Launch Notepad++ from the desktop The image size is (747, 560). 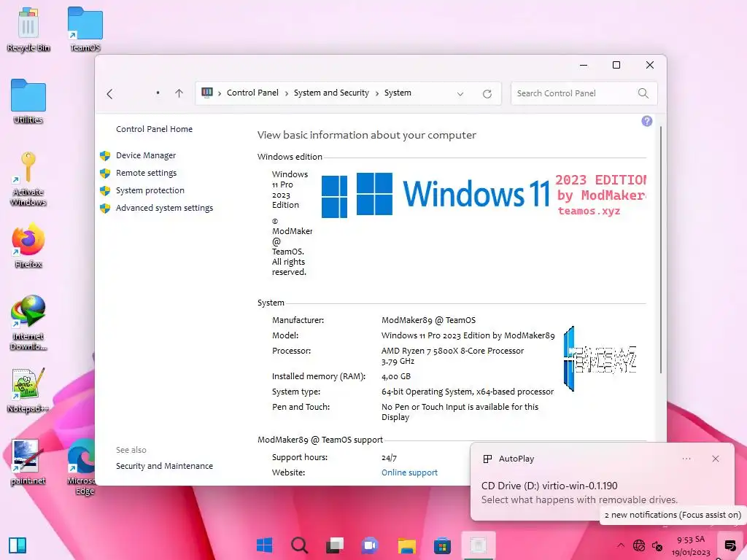tap(28, 391)
